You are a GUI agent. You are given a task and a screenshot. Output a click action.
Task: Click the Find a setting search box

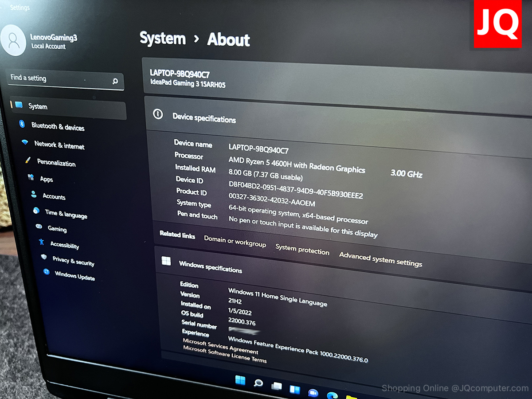(66, 80)
